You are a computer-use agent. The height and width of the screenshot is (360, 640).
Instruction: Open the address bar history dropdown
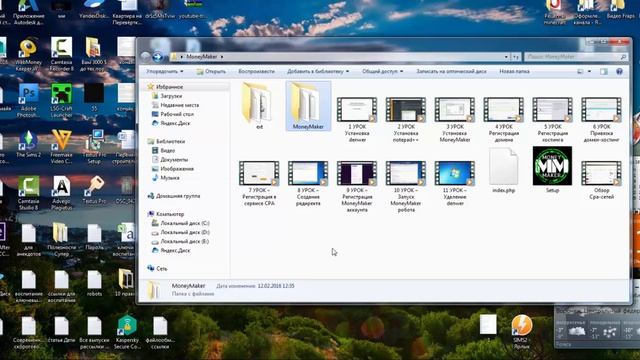506,57
